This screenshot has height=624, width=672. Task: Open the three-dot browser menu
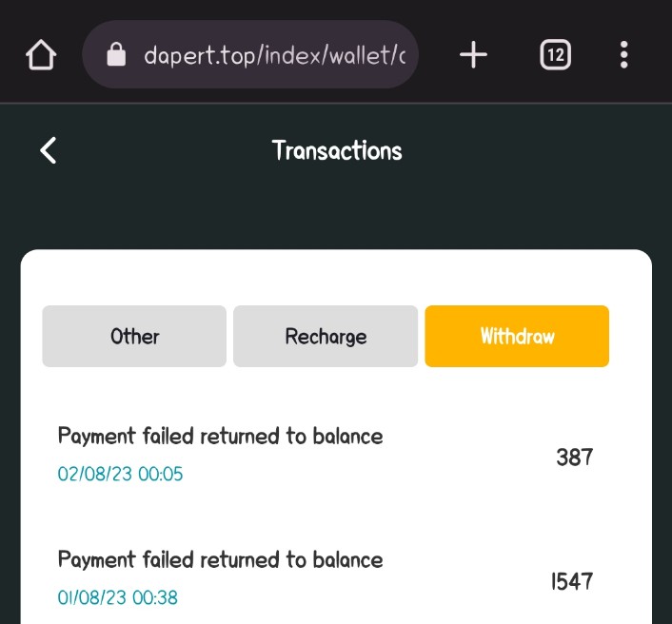click(x=623, y=55)
